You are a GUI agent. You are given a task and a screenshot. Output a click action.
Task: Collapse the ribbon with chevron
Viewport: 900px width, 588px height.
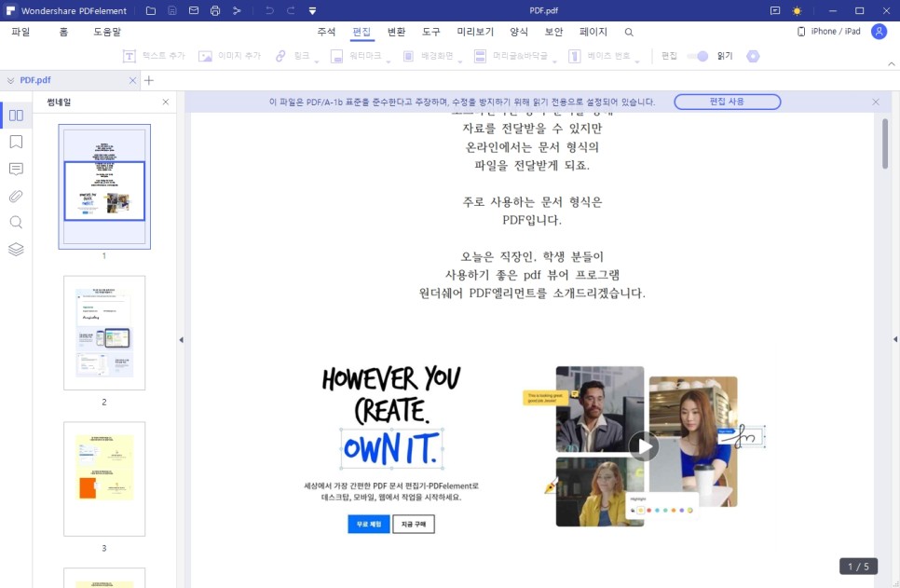pos(892,63)
